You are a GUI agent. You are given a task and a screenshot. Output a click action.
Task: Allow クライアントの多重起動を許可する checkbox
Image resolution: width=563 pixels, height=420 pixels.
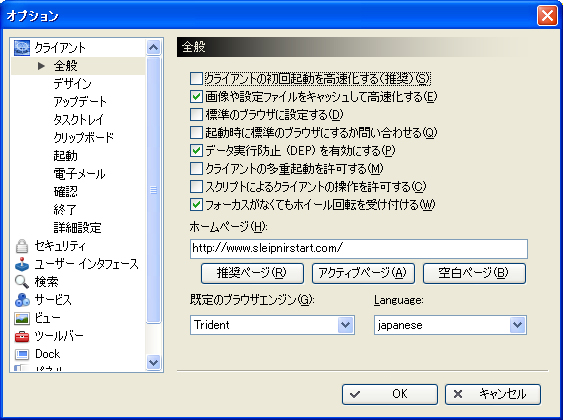(196, 168)
